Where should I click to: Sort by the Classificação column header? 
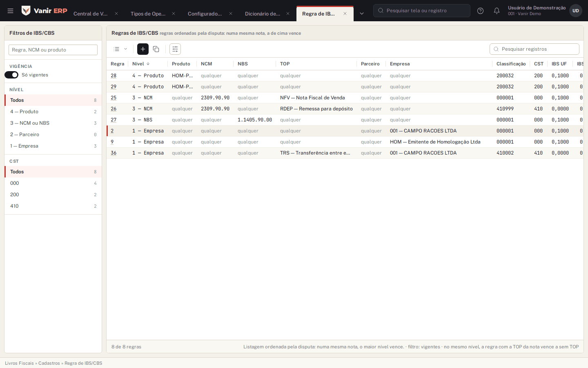511,64
